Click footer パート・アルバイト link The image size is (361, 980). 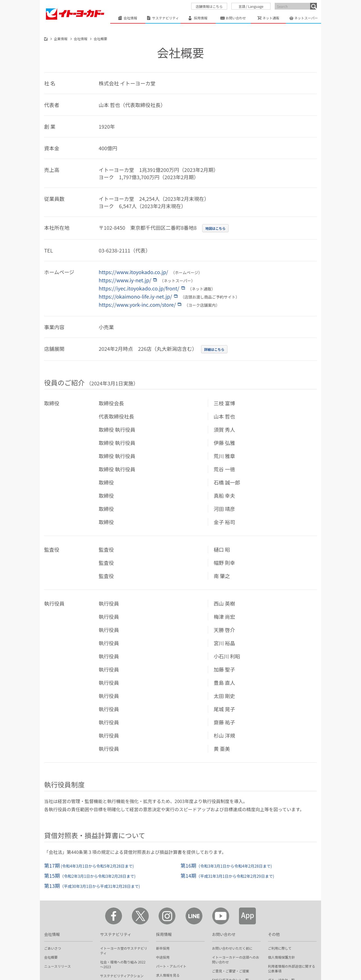point(171,966)
